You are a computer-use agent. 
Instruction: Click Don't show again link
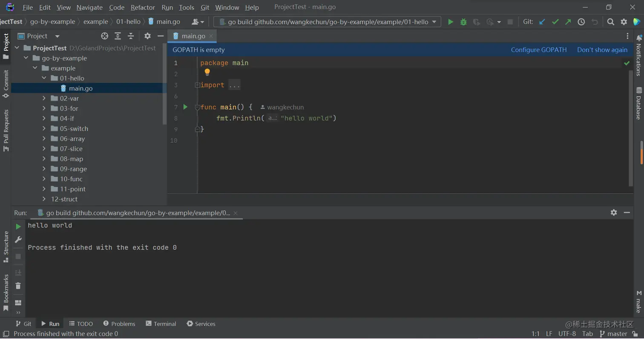[602, 49]
